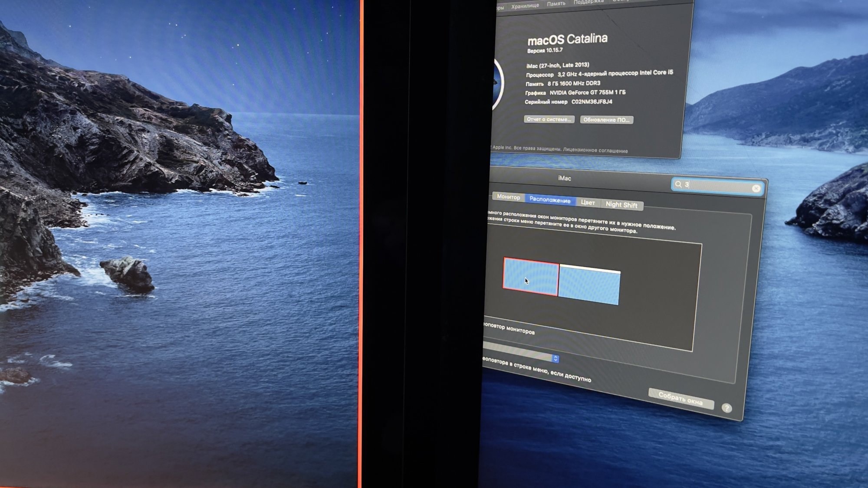868x488 pixels.
Task: Click the white menu bar strip on display
Action: click(x=590, y=269)
